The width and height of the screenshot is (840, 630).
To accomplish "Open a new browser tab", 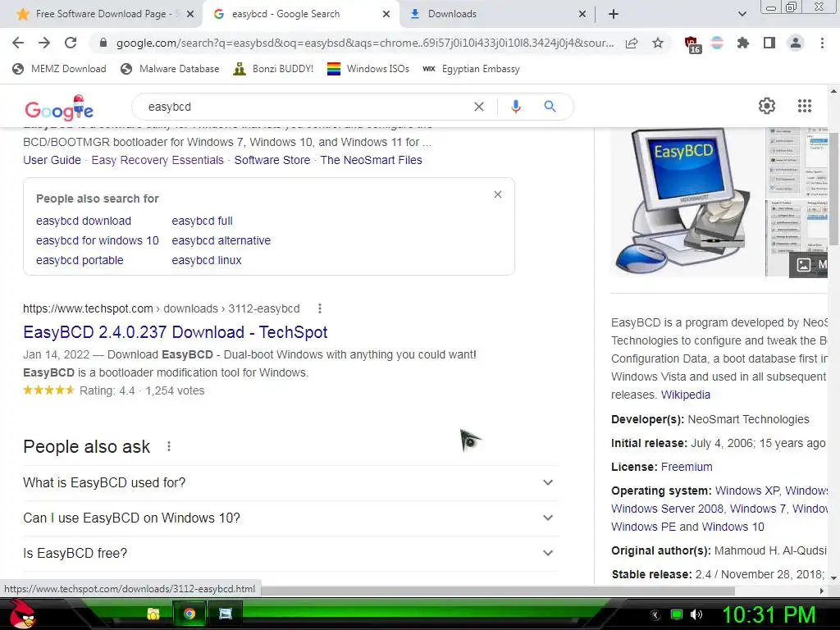I will [614, 14].
